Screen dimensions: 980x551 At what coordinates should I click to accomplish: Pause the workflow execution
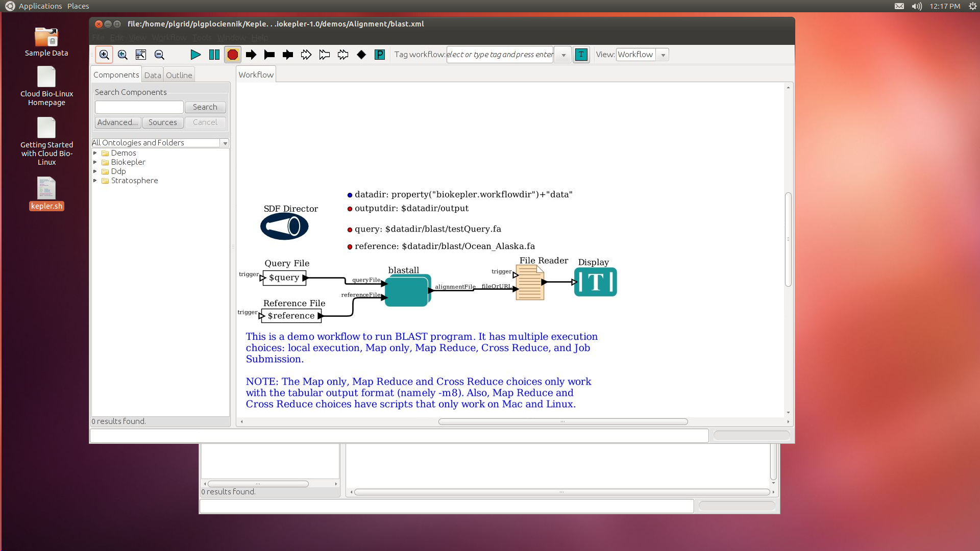tap(214, 55)
